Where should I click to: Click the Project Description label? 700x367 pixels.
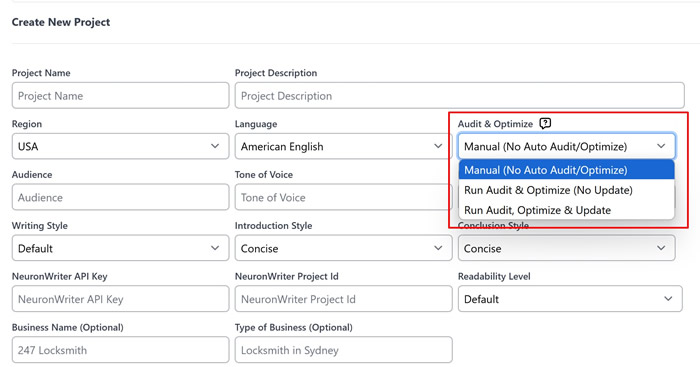tap(276, 73)
